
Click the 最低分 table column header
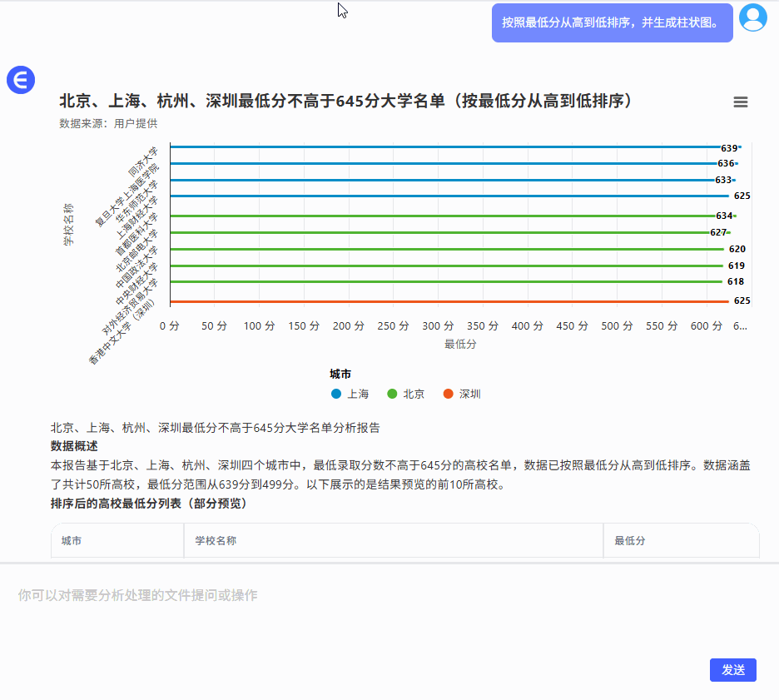(x=630, y=540)
